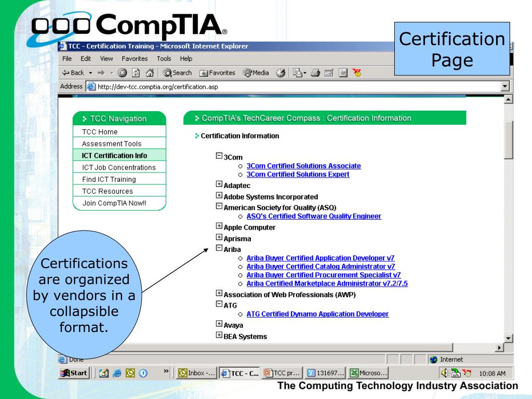This screenshot has height=399, width=532.
Task: Expand the Adaptec vendor node
Action: pyautogui.click(x=219, y=184)
